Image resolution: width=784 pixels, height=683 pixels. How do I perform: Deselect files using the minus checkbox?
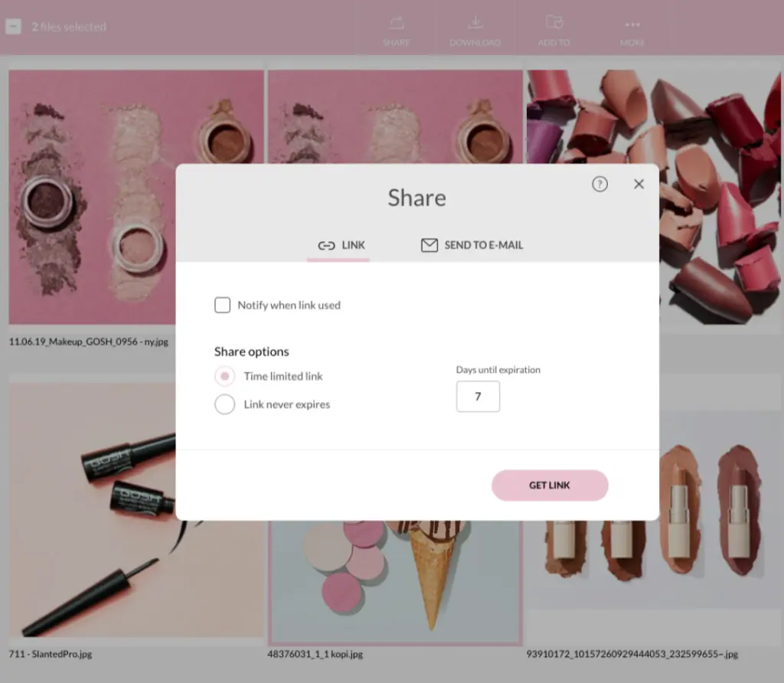[x=14, y=27]
